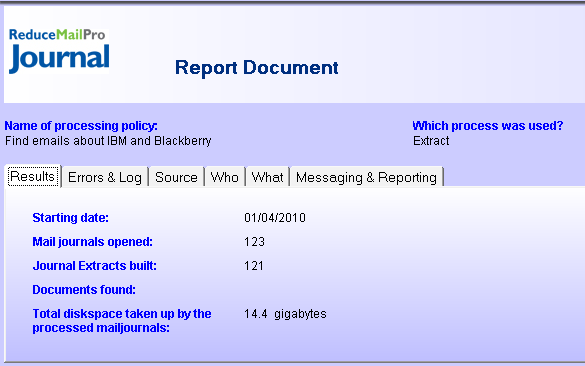Click the 'Mail journals opened:' label
The image size is (585, 366).
tap(93, 242)
